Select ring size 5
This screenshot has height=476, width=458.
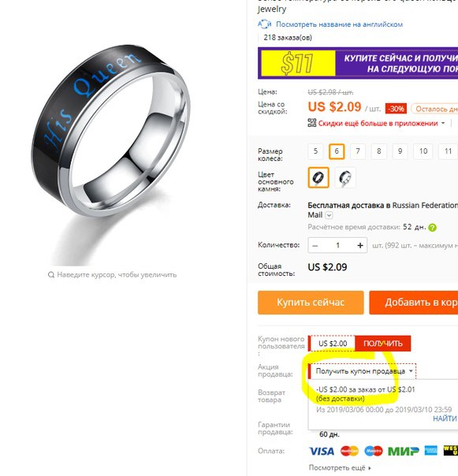(315, 151)
